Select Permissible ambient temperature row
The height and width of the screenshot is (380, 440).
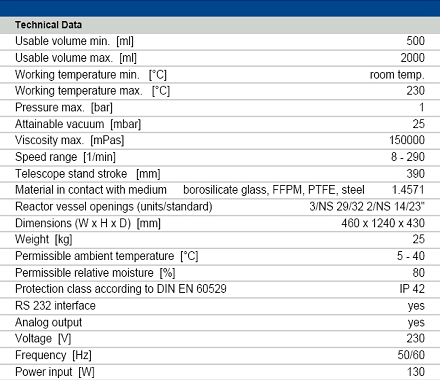pos(220,256)
